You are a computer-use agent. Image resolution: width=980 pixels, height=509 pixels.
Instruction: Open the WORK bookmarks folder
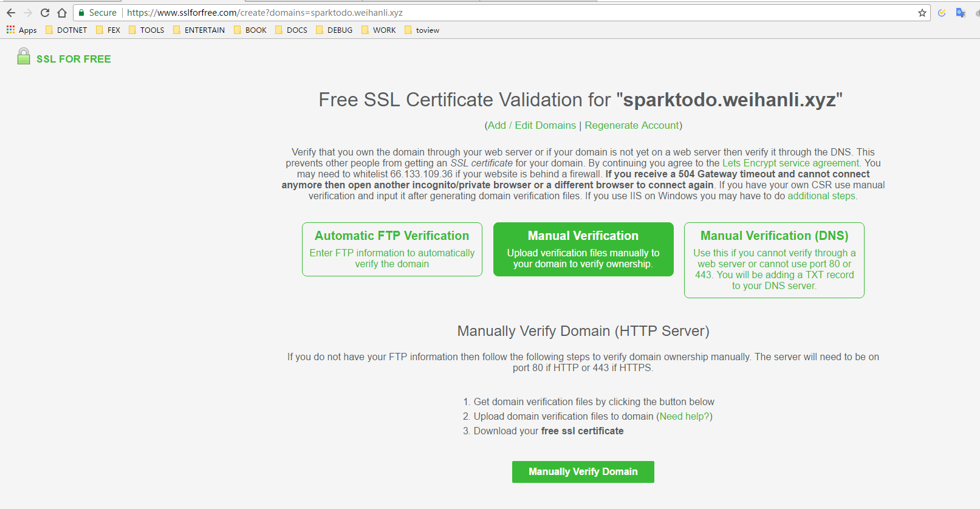coord(379,30)
